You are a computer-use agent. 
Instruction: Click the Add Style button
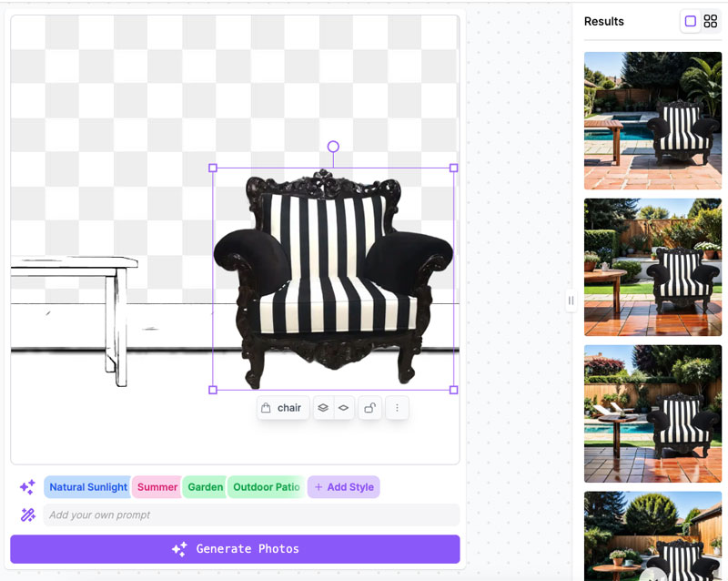tap(344, 487)
